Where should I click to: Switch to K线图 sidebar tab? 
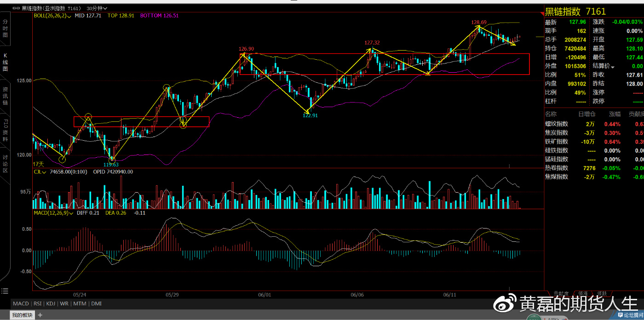click(5, 62)
